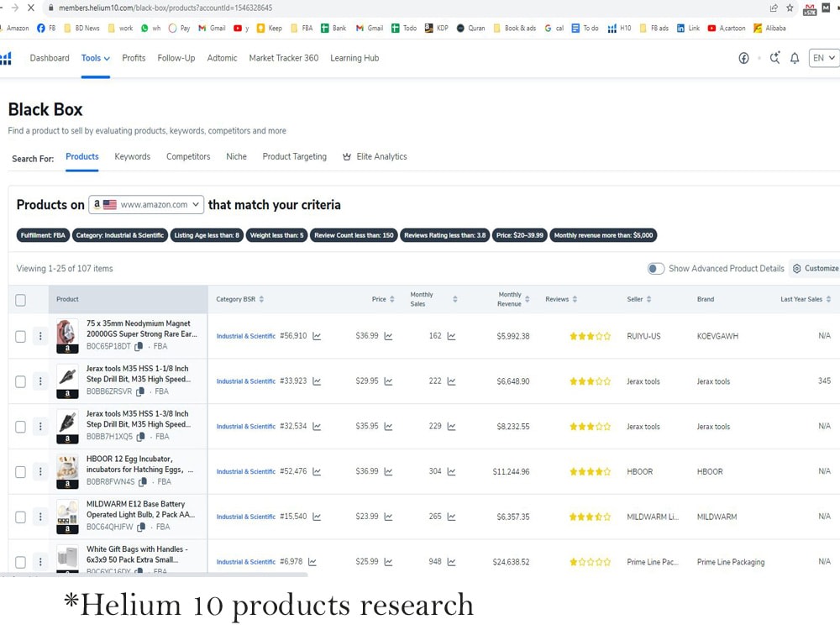Open Follow-Up menu item

coord(176,58)
